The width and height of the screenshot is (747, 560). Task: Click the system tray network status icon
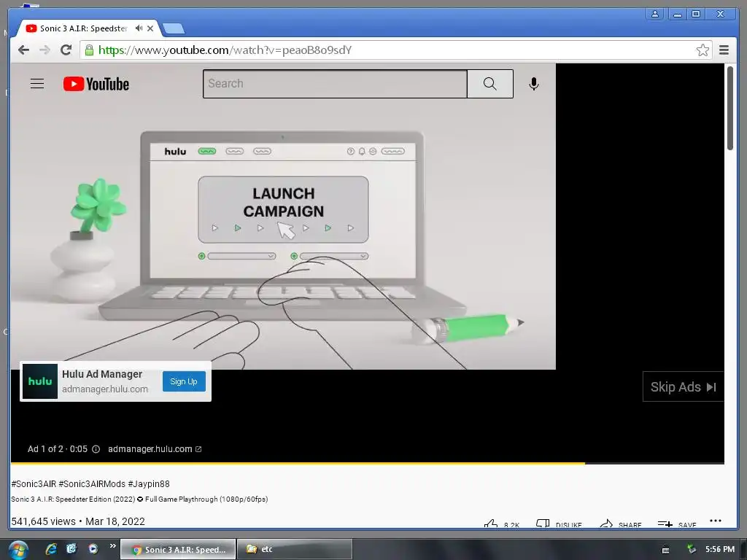click(x=691, y=549)
